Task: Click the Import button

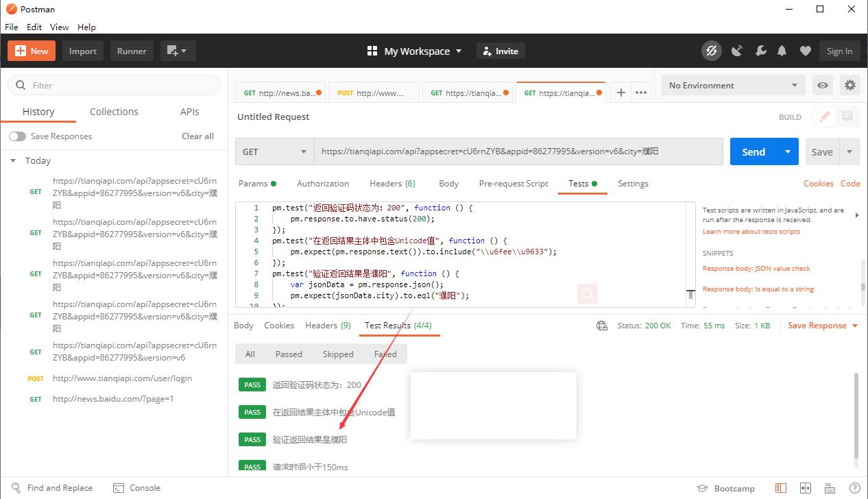Action: (83, 51)
